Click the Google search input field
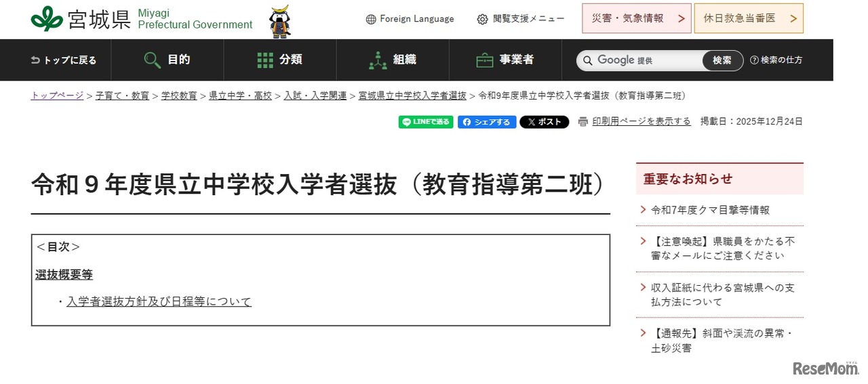This screenshot has width=868, height=384. tap(639, 60)
